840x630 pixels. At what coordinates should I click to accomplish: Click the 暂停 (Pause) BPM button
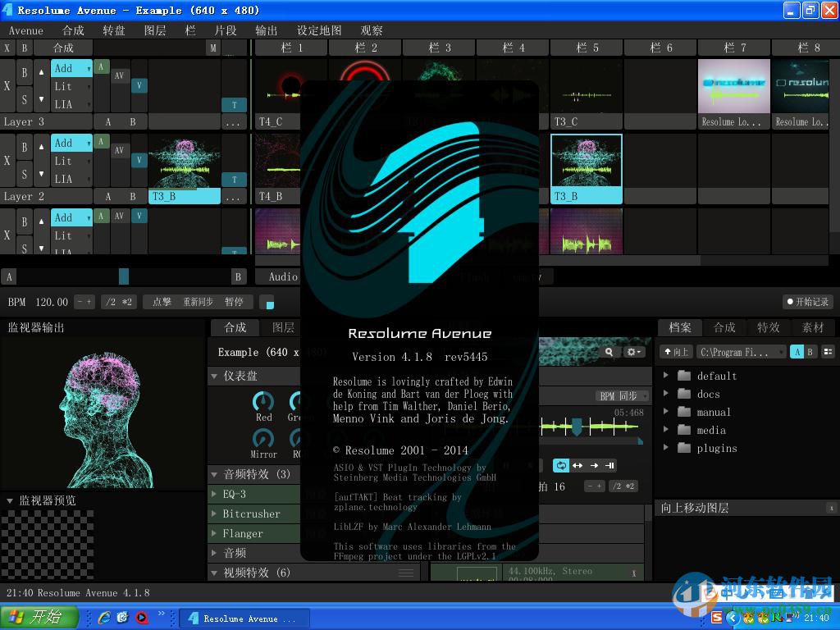tap(235, 301)
